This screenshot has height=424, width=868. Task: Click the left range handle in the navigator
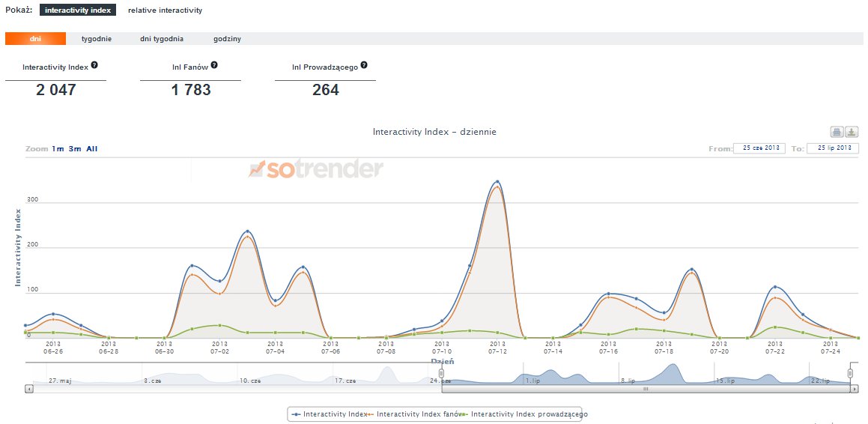pyautogui.click(x=442, y=373)
